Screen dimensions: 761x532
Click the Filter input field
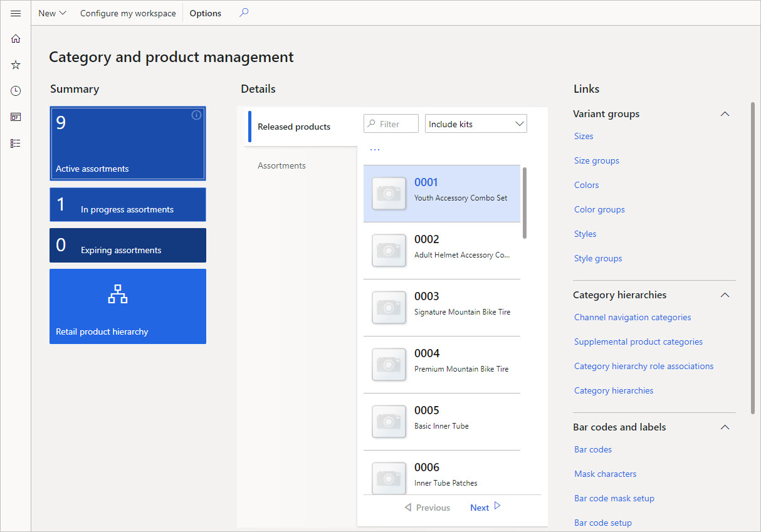(391, 123)
